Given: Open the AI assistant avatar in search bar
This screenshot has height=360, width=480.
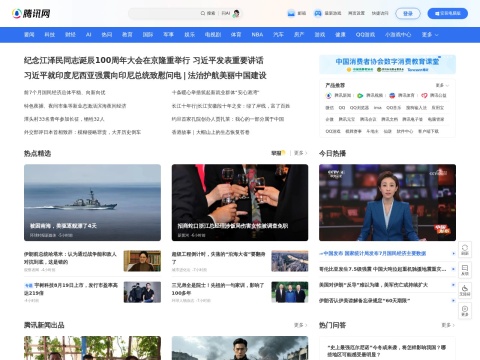Looking at the screenshot, I should click(x=236, y=13).
